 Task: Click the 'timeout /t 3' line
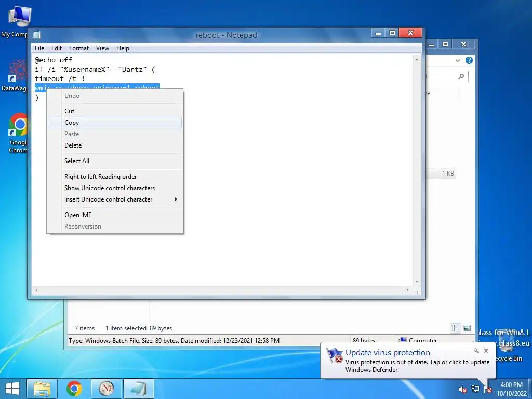(x=59, y=79)
